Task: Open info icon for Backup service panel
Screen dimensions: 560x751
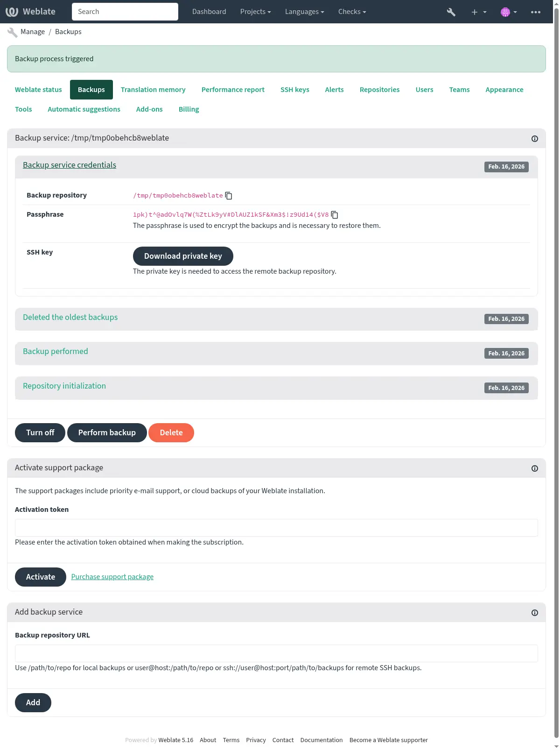Action: point(535,139)
